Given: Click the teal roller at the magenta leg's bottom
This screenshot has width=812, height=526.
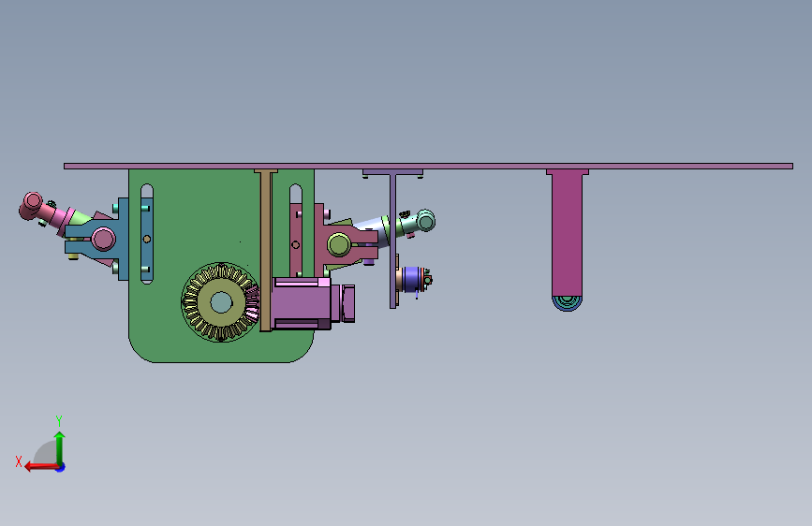Looking at the screenshot, I should (567, 303).
